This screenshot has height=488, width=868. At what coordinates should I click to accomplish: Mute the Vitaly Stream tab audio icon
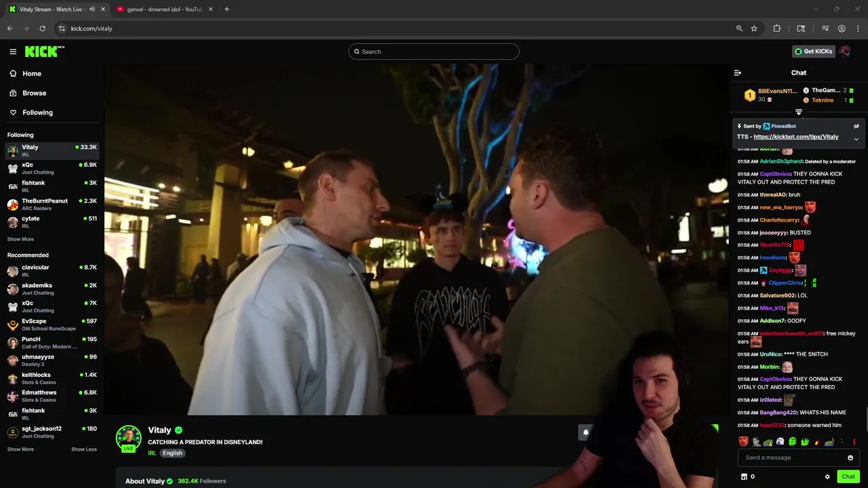click(x=92, y=9)
